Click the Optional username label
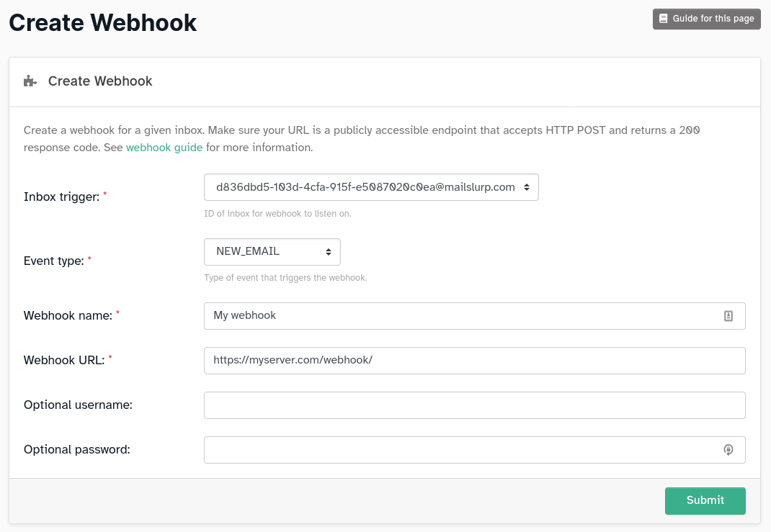This screenshot has height=532, width=771. pyautogui.click(x=78, y=405)
